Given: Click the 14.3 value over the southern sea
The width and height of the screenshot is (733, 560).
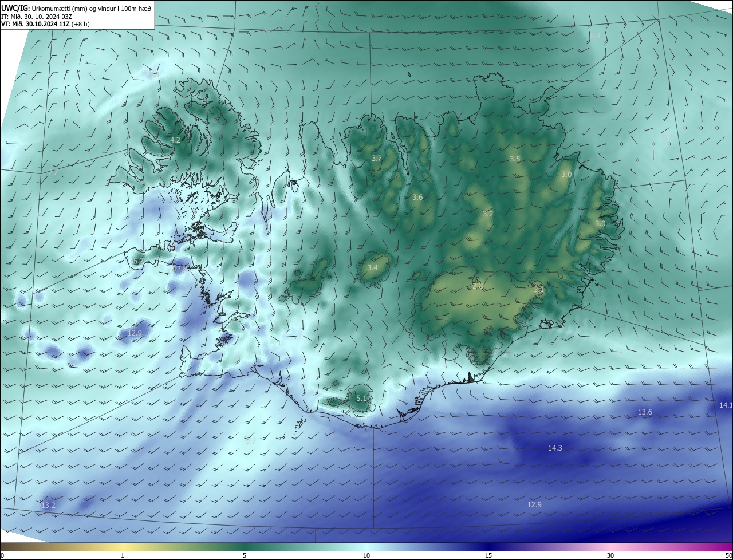Looking at the screenshot, I should click(555, 448).
